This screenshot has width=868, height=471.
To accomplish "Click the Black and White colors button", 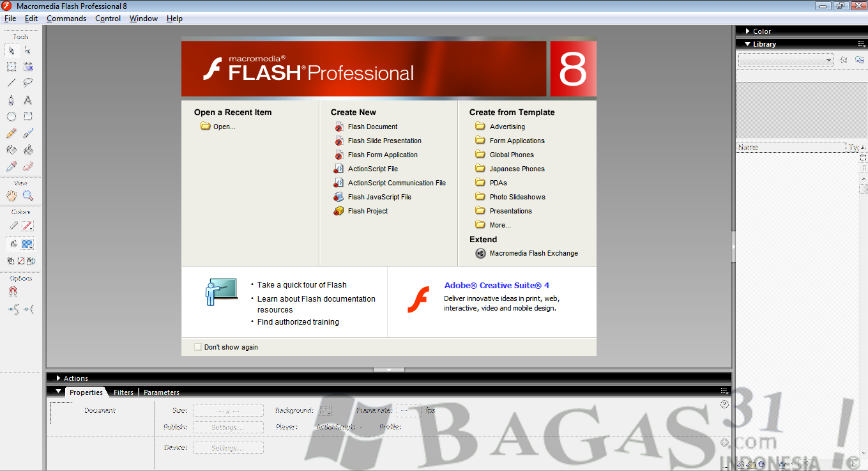I will click(11, 261).
